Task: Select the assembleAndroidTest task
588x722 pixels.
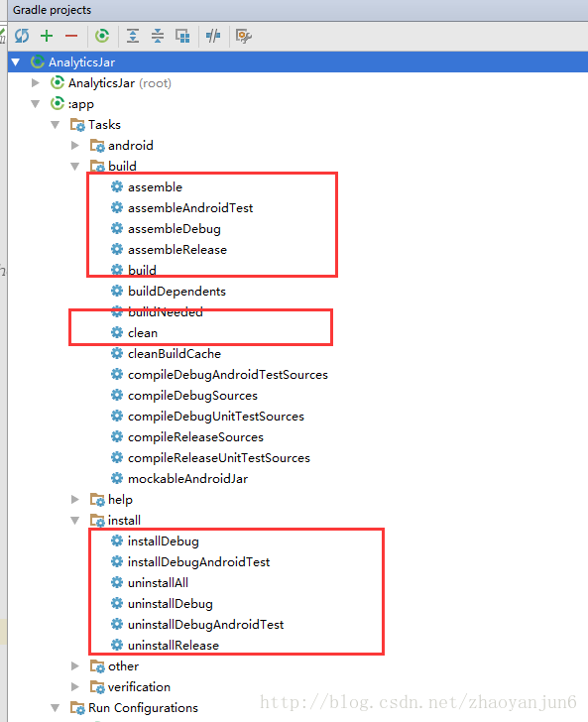Action: (190, 207)
